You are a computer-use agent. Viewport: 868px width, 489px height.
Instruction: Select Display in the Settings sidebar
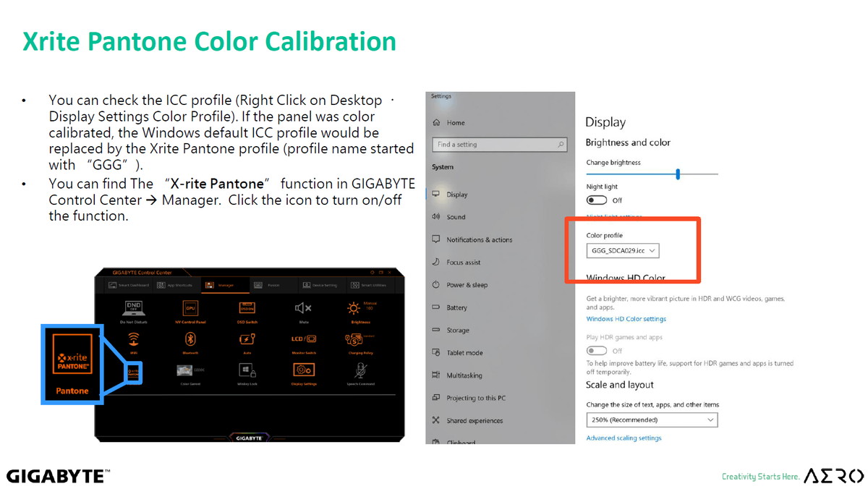click(x=449, y=194)
